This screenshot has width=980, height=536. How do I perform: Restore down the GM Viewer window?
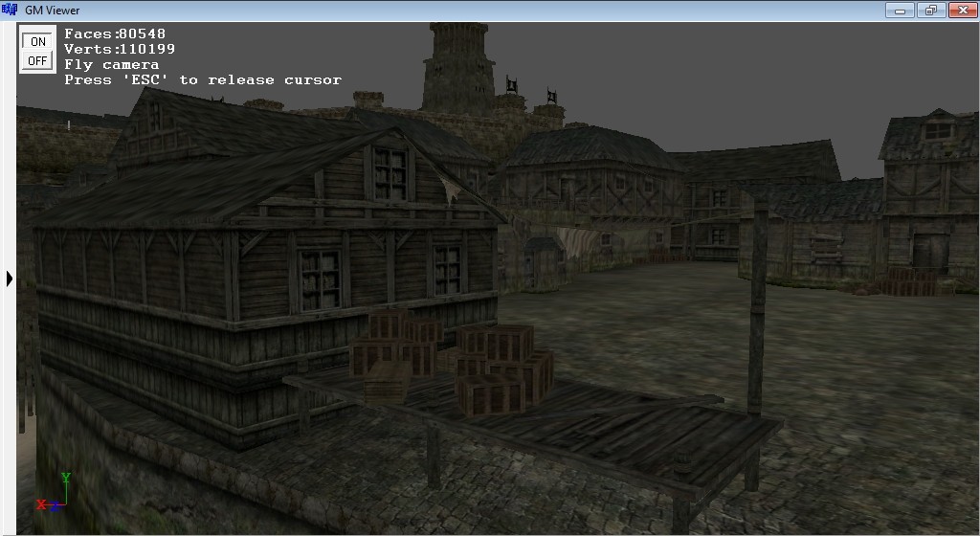[931, 10]
